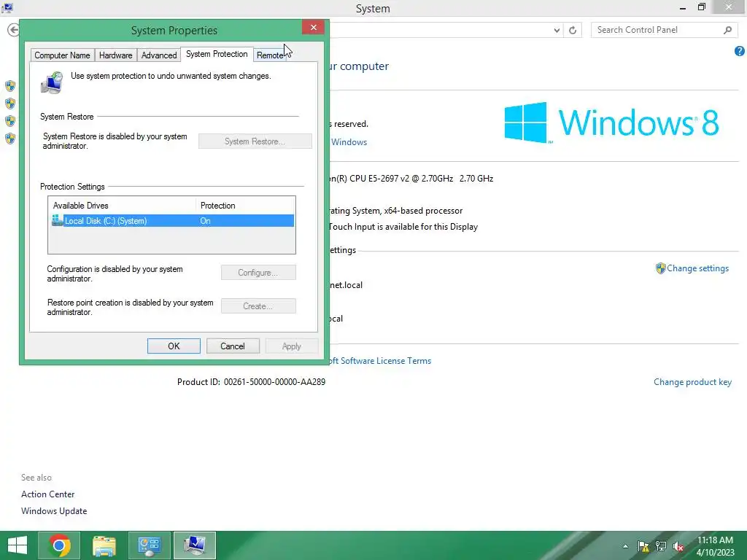Click the System Restore... button
747x560 pixels.
click(255, 141)
